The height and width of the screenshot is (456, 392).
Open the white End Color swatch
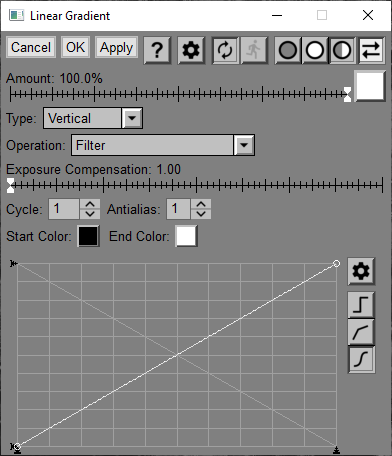[186, 236]
